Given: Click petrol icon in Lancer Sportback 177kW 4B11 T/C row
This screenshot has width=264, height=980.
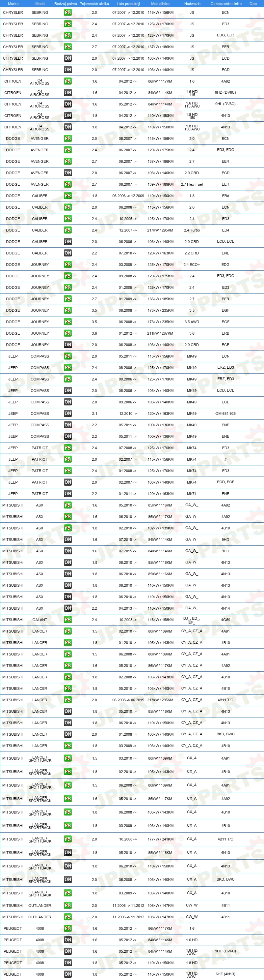Looking at the screenshot, I should [x=68, y=839].
